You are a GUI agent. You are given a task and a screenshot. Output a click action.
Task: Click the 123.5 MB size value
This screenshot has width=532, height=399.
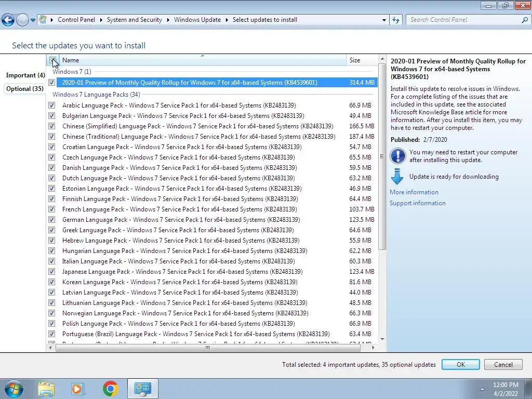point(362,220)
